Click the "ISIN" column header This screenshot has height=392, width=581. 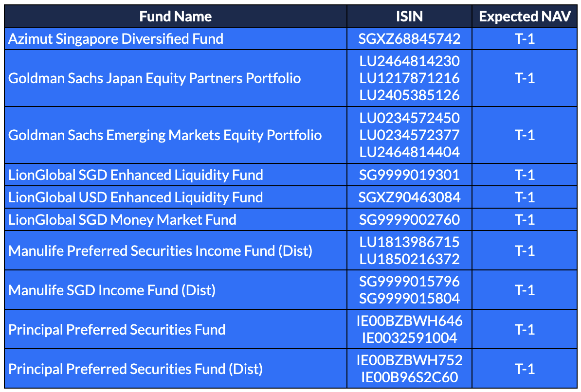pos(409,17)
